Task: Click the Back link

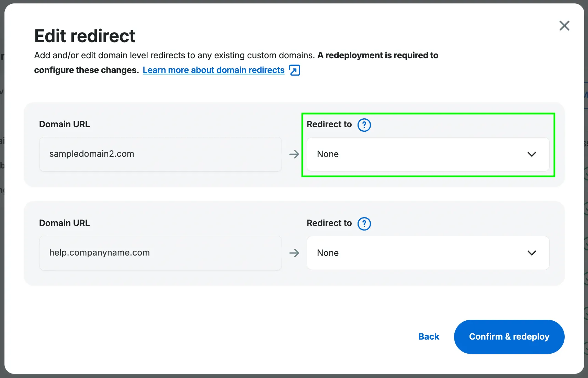Action: tap(429, 336)
